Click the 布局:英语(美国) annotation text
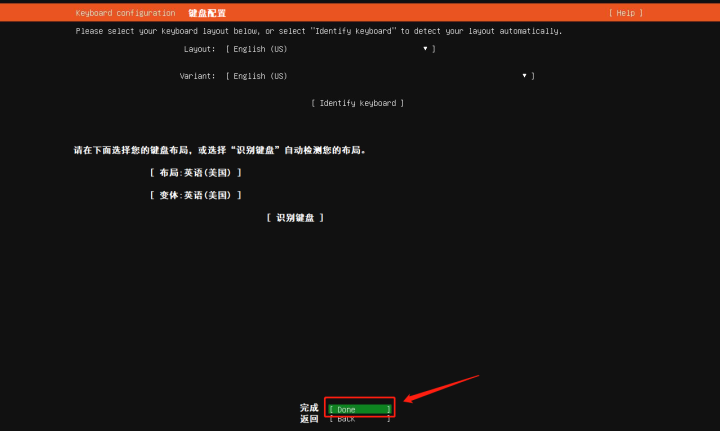 [x=196, y=173]
